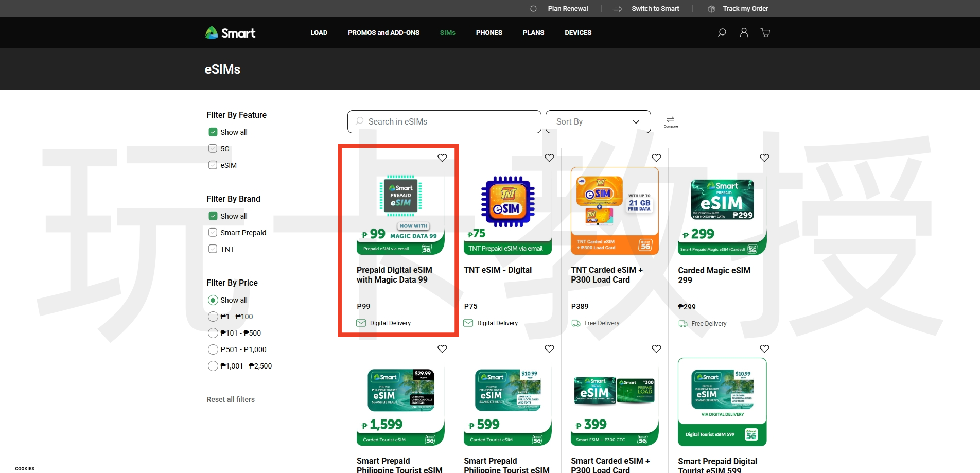
Task: Focus the Search in eSIMs field
Action: [x=444, y=121]
